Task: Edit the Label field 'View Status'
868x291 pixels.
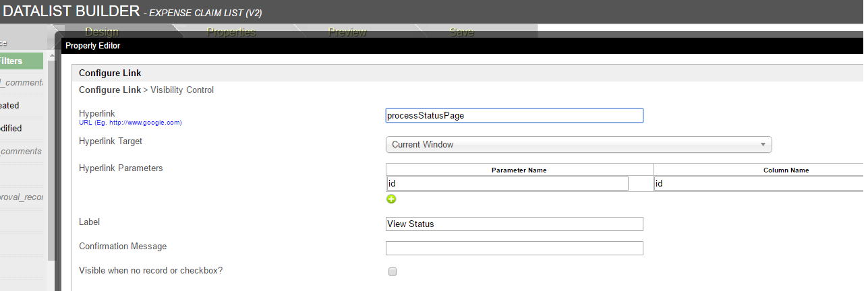Action: click(515, 224)
